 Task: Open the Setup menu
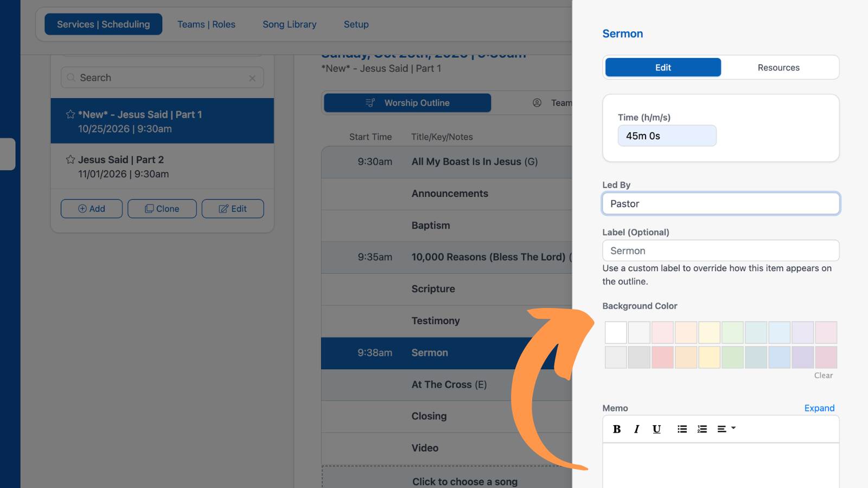click(356, 24)
